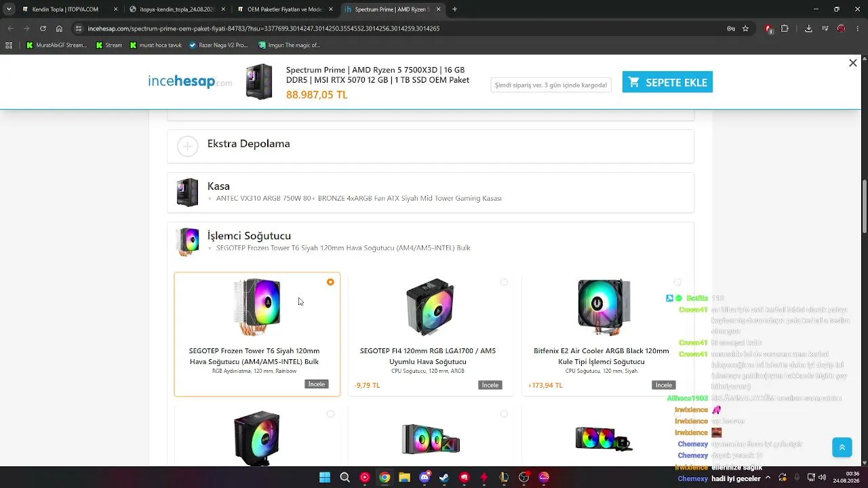Image resolution: width=868 pixels, height=488 pixels.
Task: Switch to OEM Paketler Fiyatları tab
Action: pyautogui.click(x=285, y=9)
